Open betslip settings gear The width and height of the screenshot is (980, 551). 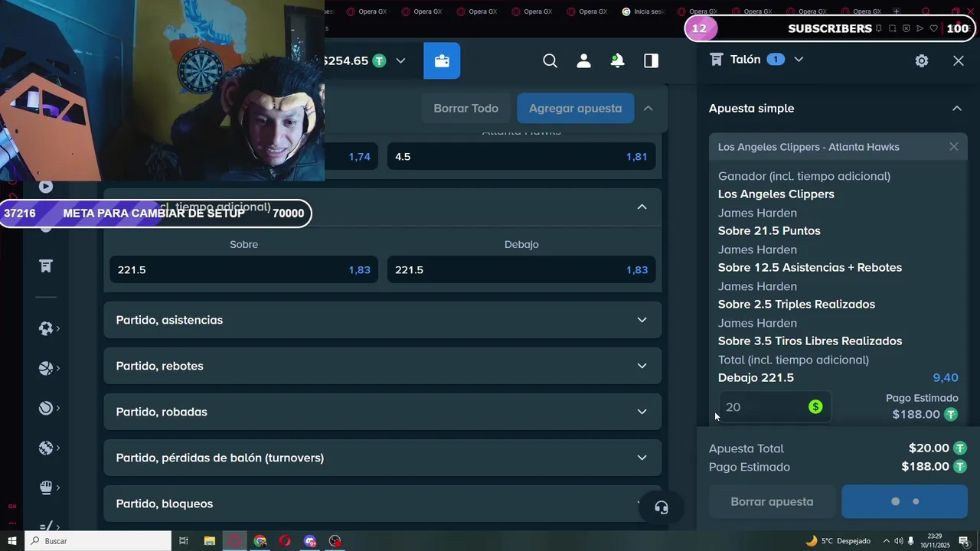(922, 60)
